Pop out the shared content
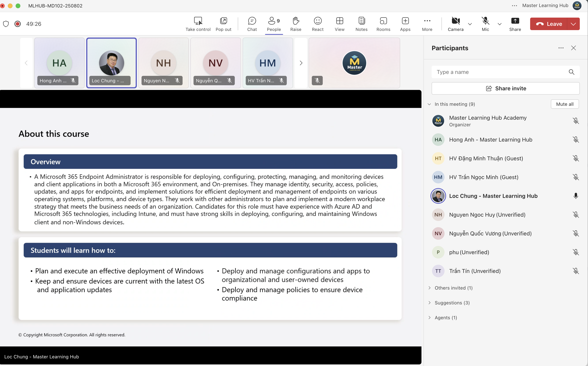 coord(223,24)
